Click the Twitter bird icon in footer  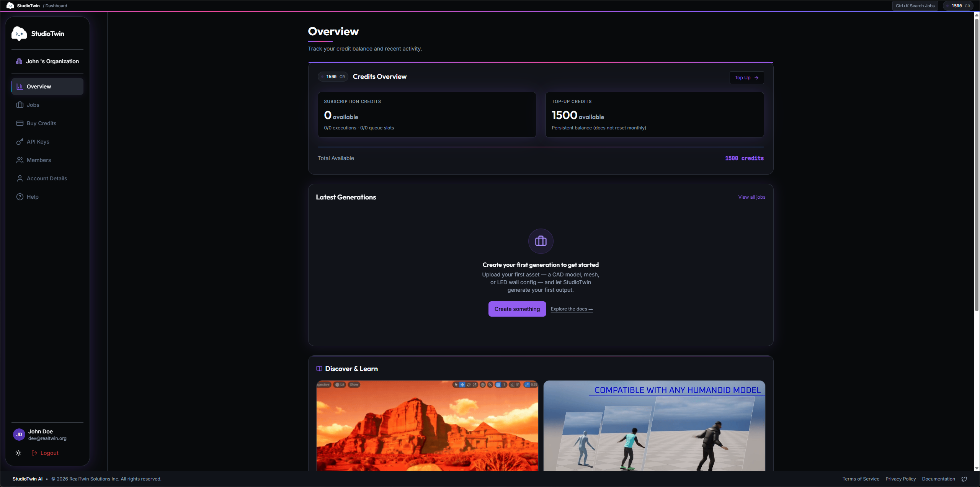pos(964,479)
